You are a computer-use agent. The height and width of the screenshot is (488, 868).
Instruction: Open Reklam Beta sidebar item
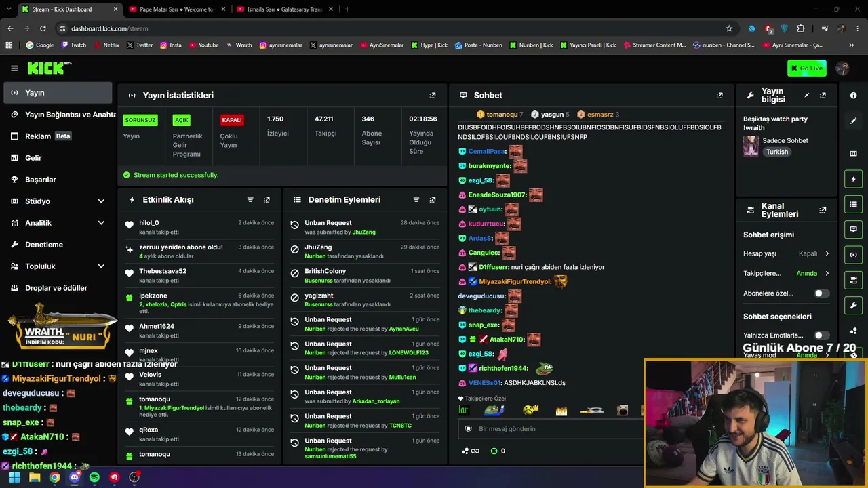[x=58, y=136]
